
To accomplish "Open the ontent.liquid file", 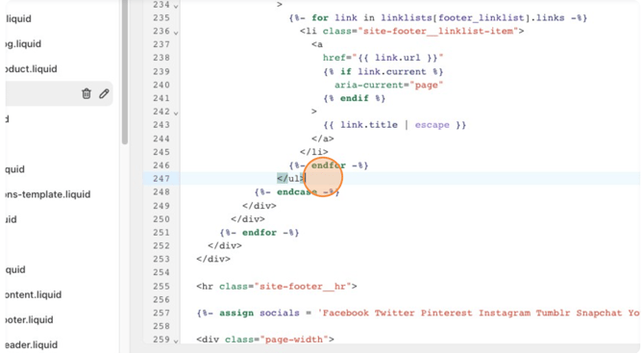I will [34, 294].
